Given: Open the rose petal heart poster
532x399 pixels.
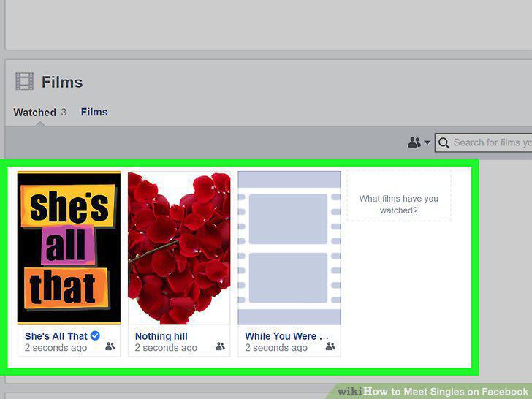Looking at the screenshot, I should [x=179, y=248].
